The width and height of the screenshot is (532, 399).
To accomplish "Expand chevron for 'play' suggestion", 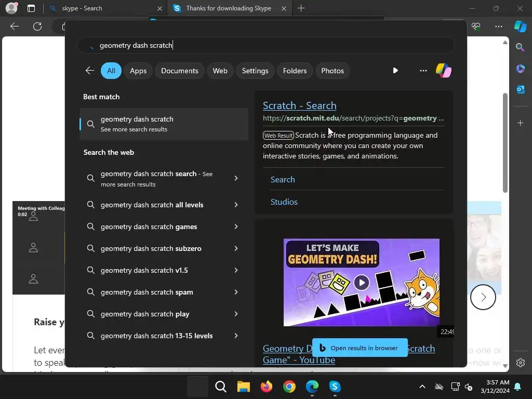I will click(x=236, y=314).
